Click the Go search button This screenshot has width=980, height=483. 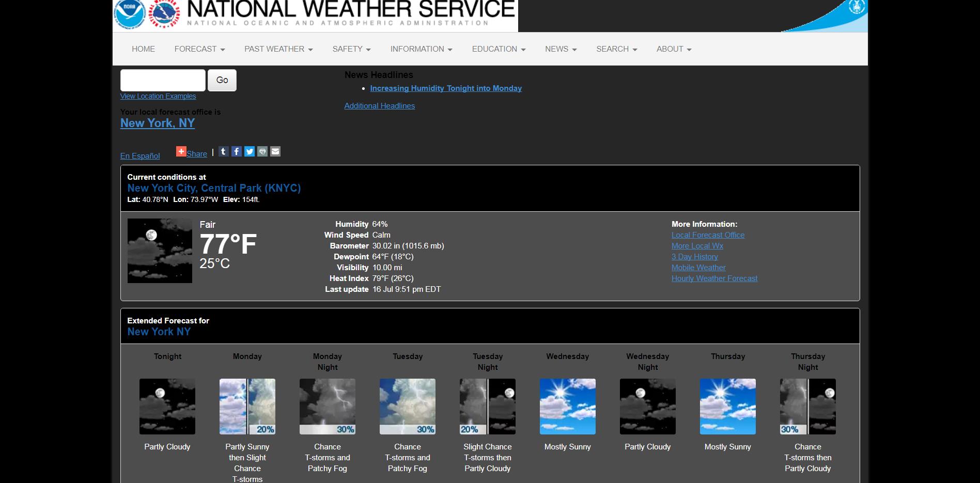[x=222, y=80]
